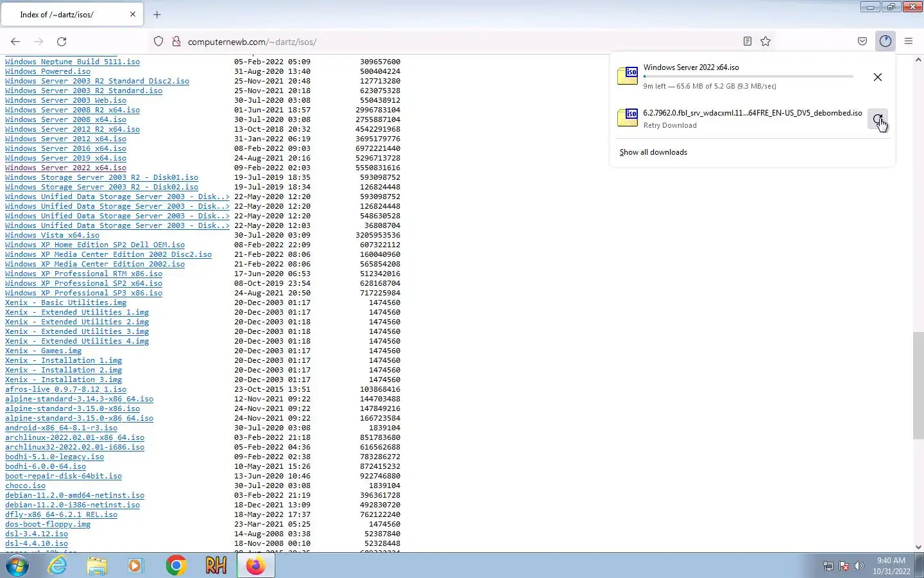Open the Windows Start menu
924x578 pixels.
[17, 566]
